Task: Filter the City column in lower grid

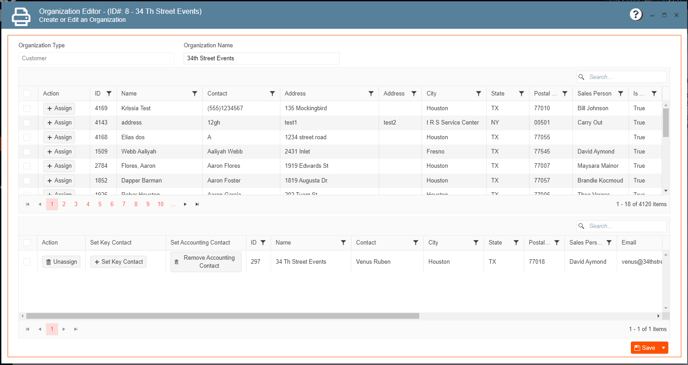Action: (x=476, y=242)
